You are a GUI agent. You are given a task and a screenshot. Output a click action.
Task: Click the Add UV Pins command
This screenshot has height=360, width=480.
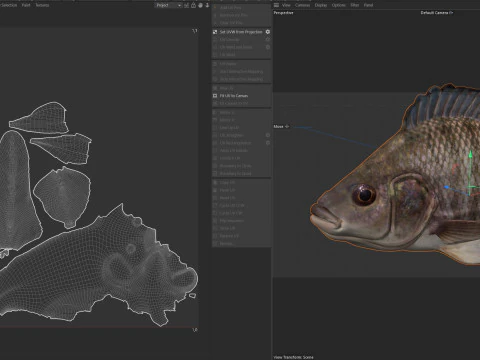(230, 7)
